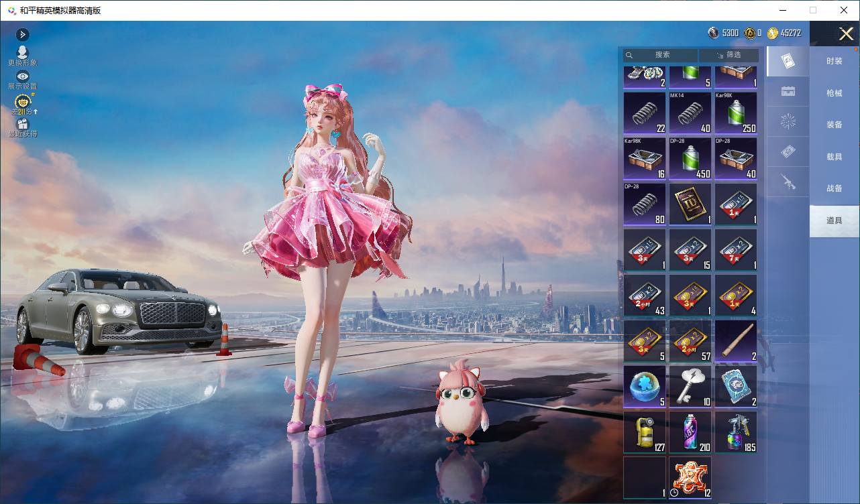860x504 pixels.
Task: Select the orange badge item with 12
Action: (x=690, y=478)
